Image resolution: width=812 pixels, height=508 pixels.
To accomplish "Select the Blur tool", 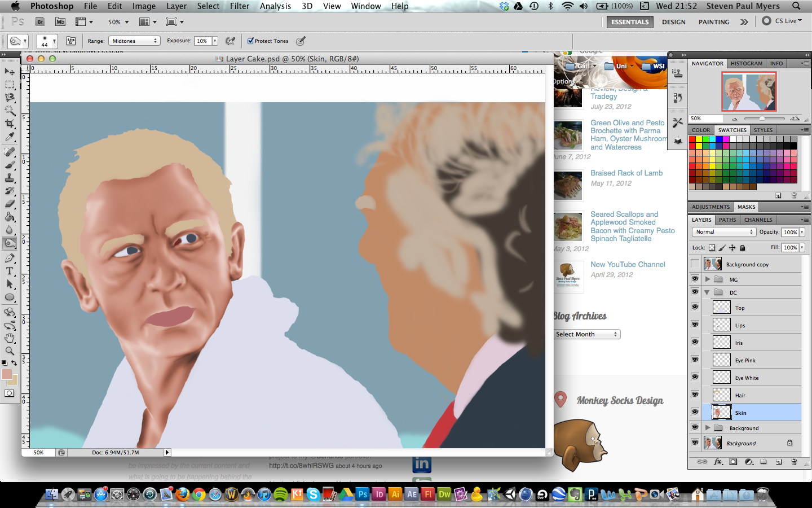I will pyautogui.click(x=10, y=230).
